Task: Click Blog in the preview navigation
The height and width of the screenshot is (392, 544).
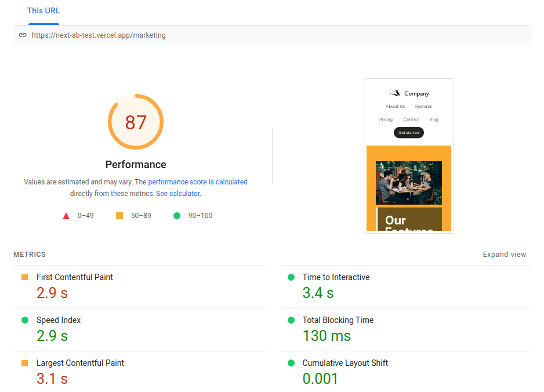Action: click(x=434, y=119)
